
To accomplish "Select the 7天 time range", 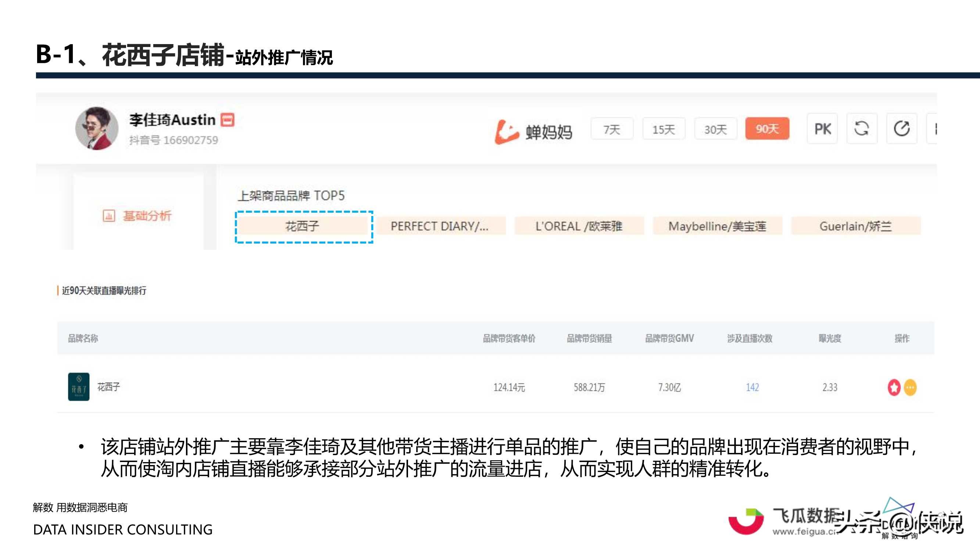I will point(611,129).
